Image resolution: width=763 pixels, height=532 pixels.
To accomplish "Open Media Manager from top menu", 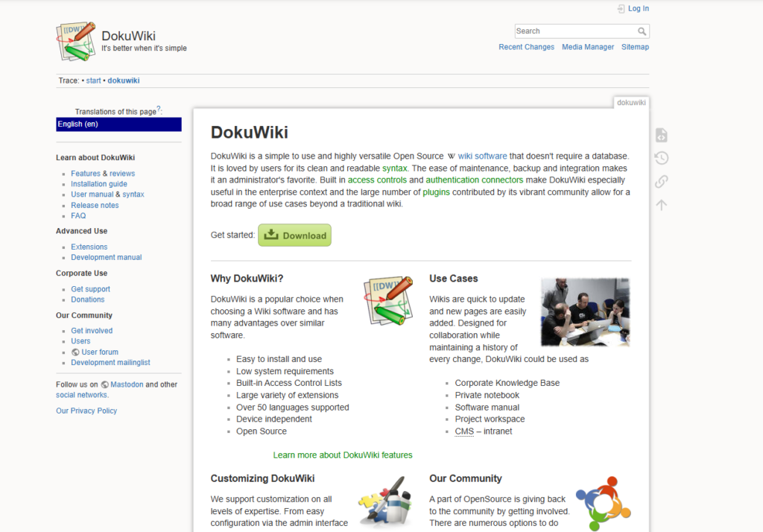I will click(588, 47).
